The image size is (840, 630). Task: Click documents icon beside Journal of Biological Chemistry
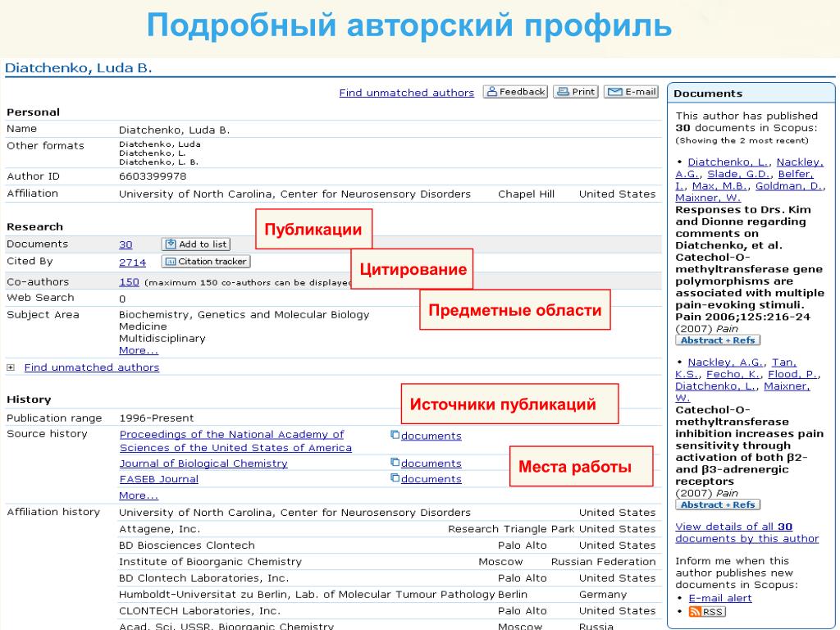coord(395,463)
